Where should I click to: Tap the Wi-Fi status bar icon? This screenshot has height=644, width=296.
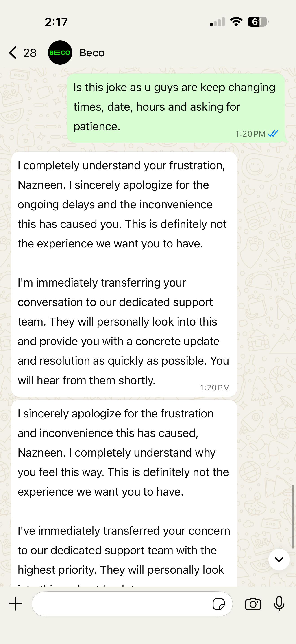[x=236, y=22]
